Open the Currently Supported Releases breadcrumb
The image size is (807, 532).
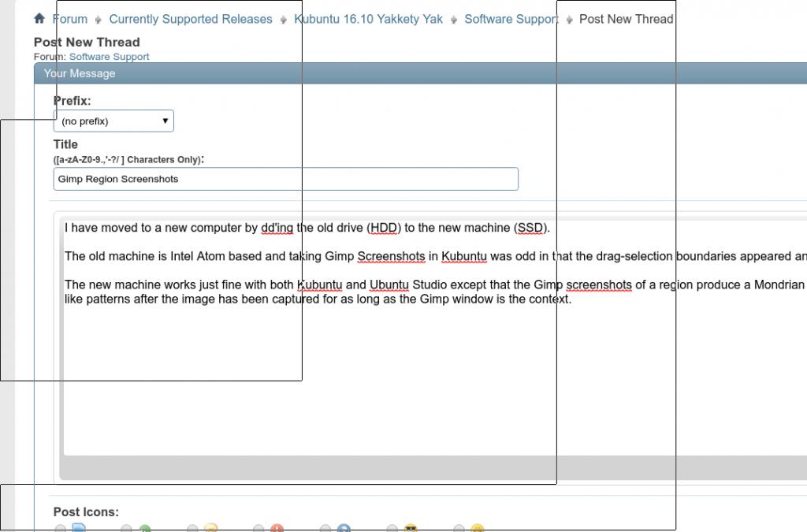point(191,19)
